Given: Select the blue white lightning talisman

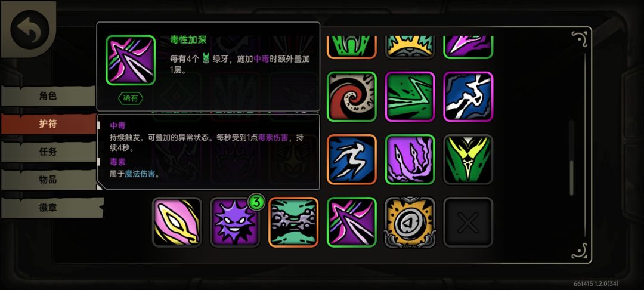Looking at the screenshot, I should (x=468, y=97).
